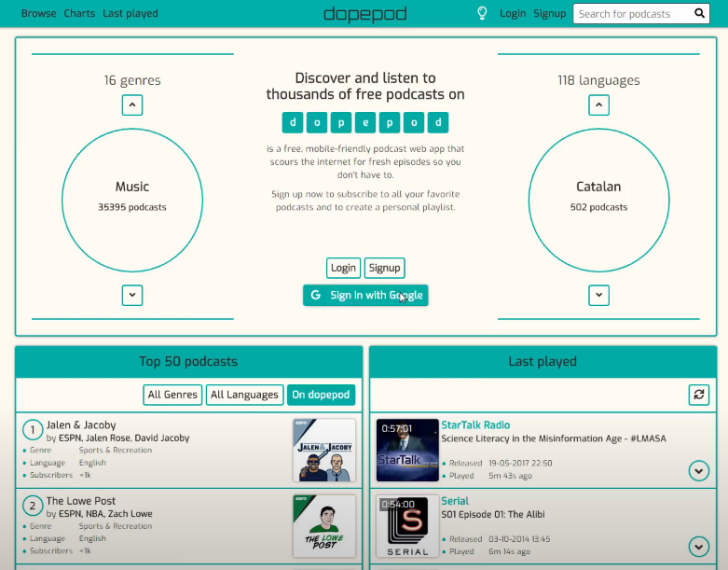Click Login in the header

point(513,13)
